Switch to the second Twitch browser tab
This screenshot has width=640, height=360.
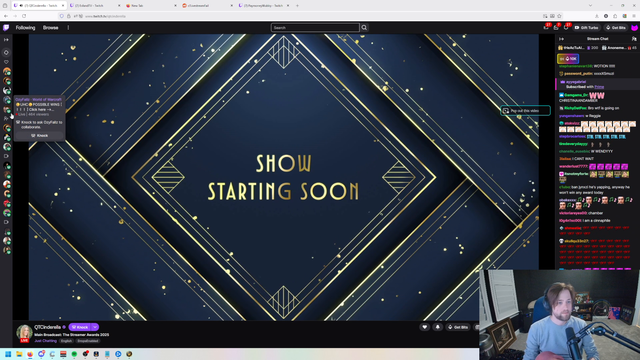click(94, 6)
